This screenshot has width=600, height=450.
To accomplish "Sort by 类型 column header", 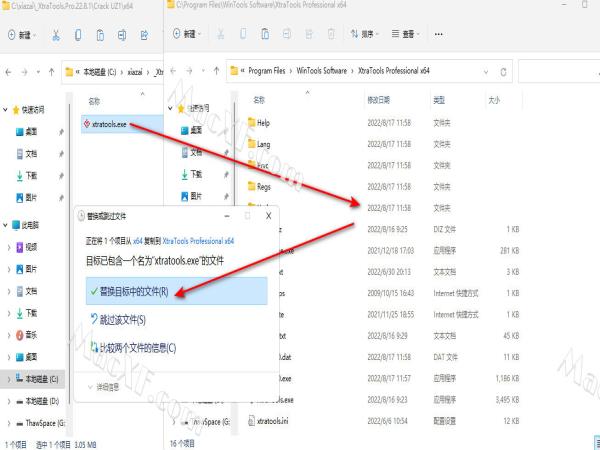I will (439, 100).
